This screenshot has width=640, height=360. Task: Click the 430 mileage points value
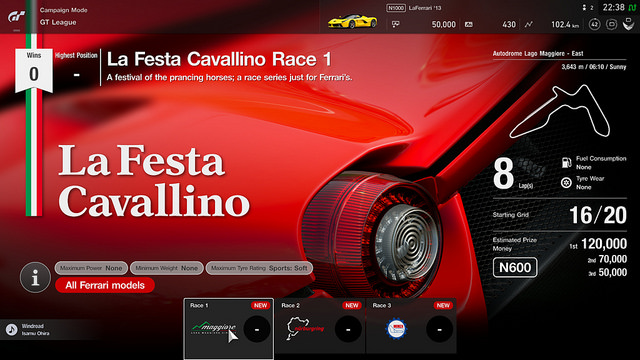click(x=509, y=24)
